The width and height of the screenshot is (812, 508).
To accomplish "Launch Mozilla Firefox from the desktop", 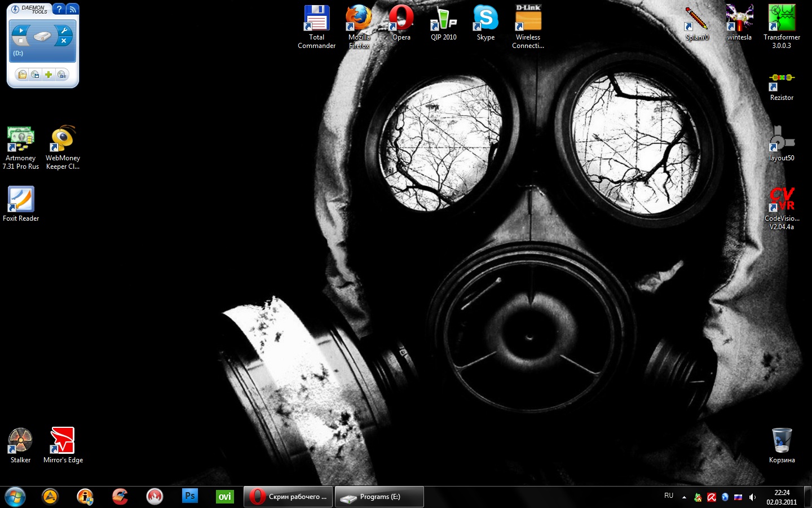I will click(359, 27).
